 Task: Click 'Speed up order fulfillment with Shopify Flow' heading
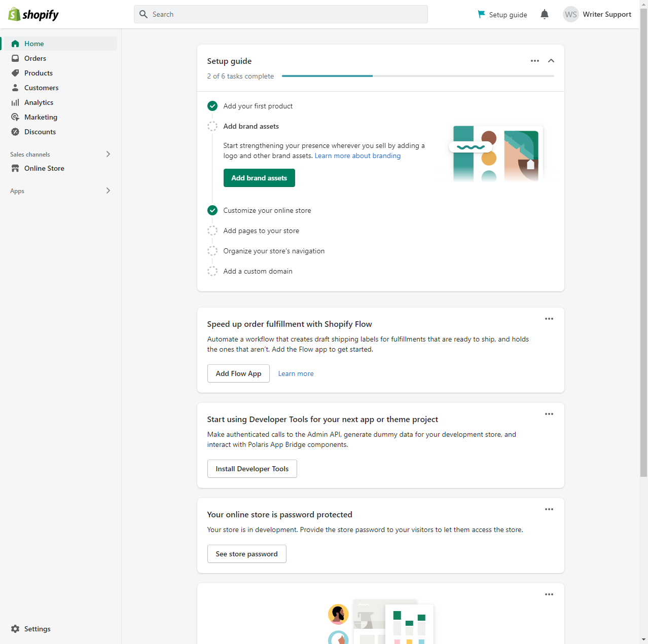(x=290, y=324)
